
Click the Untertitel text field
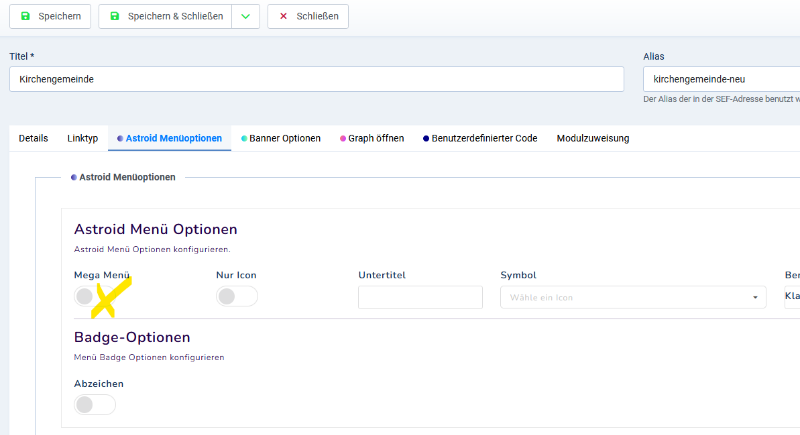click(x=420, y=297)
